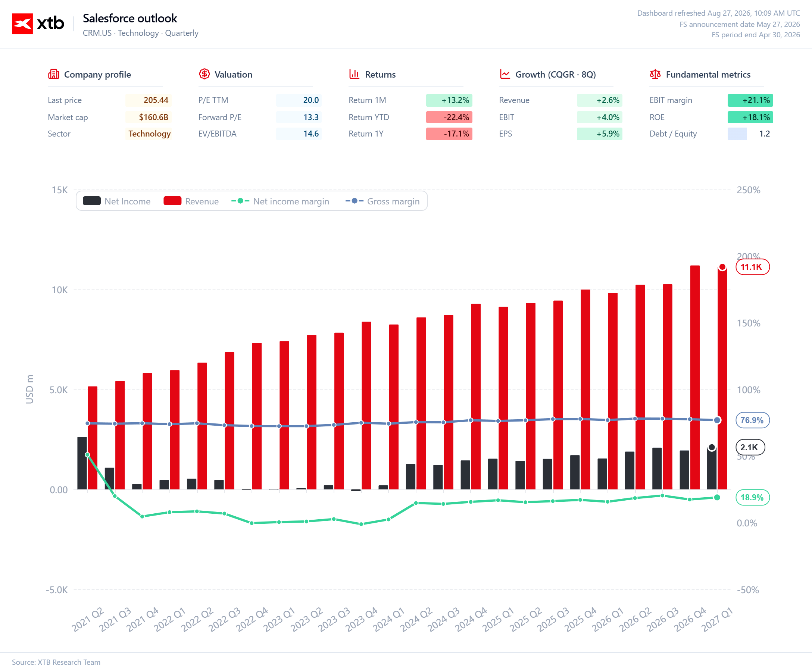Select the Market cap value $160.6B
The width and height of the screenshot is (812, 670).
pyautogui.click(x=154, y=118)
